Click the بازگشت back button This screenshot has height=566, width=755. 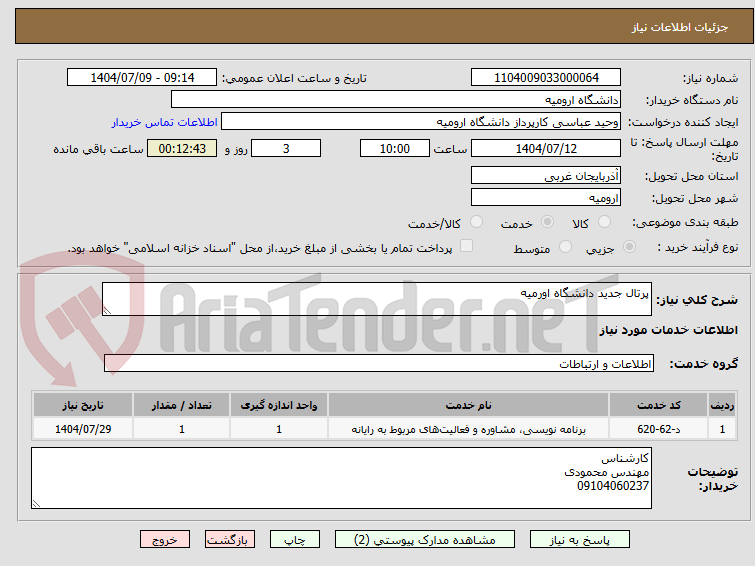tap(230, 540)
